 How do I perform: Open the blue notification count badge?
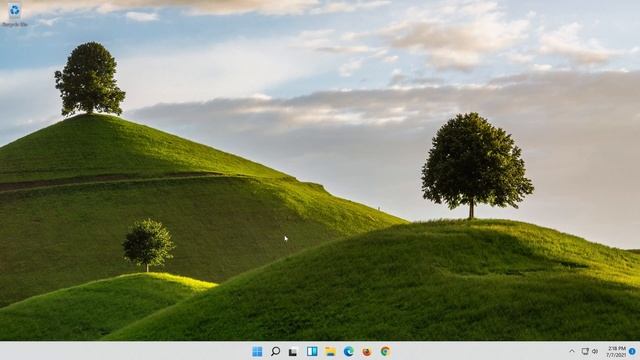(632, 351)
